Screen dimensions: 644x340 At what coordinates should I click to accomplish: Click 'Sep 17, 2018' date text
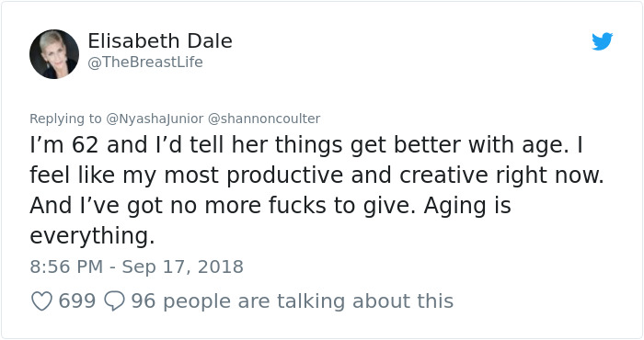(183, 267)
